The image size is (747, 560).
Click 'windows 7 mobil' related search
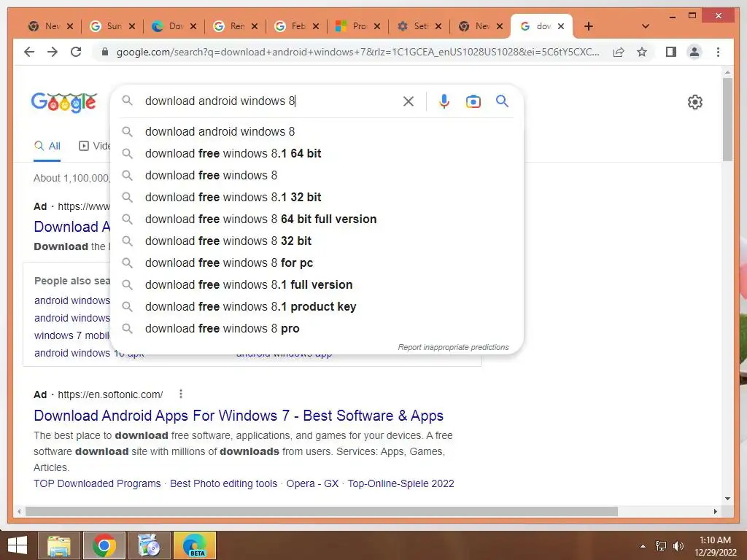72,335
